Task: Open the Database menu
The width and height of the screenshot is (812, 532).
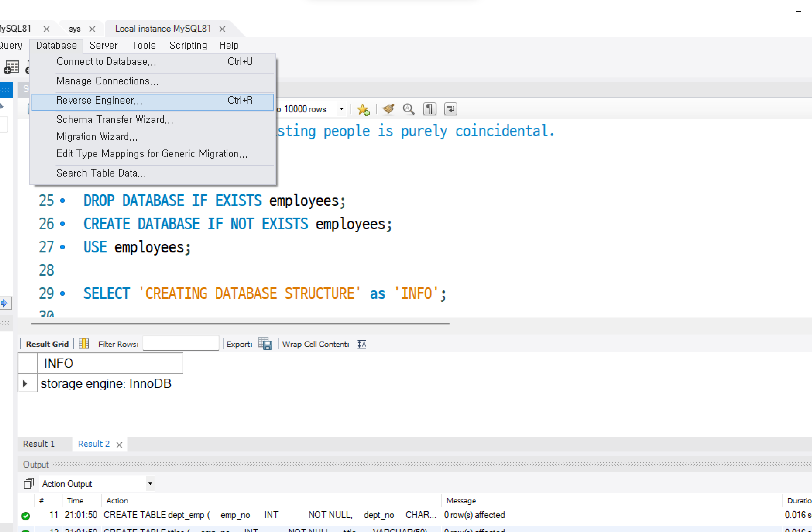Action: pyautogui.click(x=56, y=45)
